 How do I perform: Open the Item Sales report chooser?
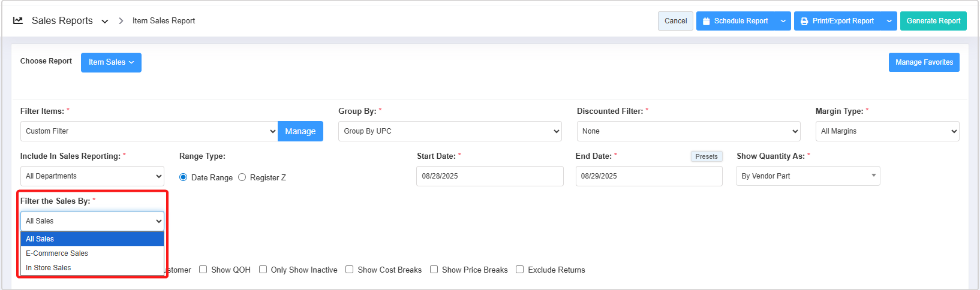click(111, 62)
